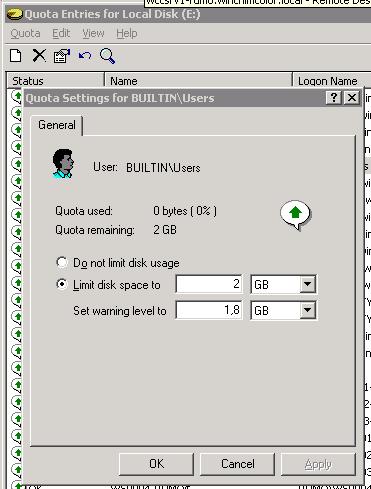The image size is (371, 489).
Task: Click the Quota remaining 2 GB value
Action: click(165, 230)
